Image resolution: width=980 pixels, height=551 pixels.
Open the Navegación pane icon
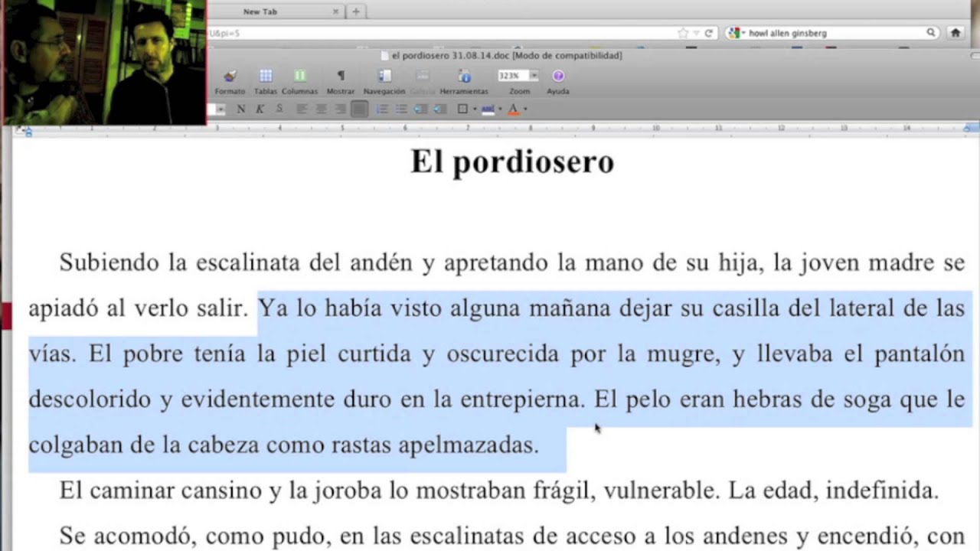384,76
